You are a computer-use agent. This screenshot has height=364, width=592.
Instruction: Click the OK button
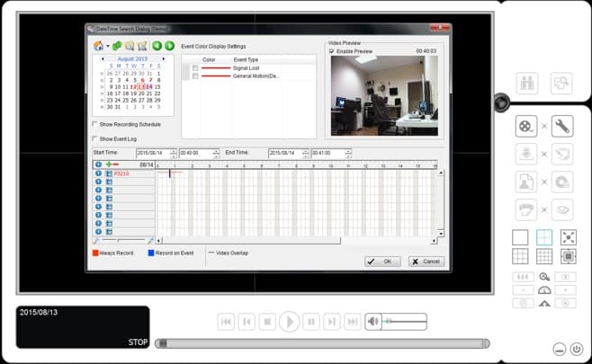382,261
